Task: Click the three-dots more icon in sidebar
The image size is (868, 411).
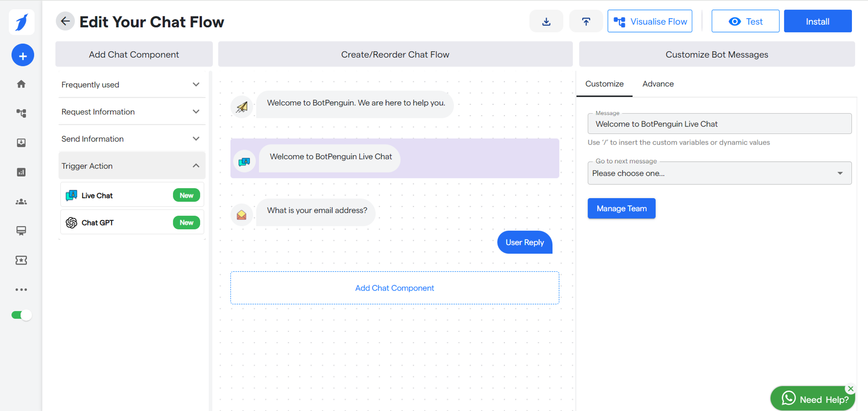Action: coord(21,290)
